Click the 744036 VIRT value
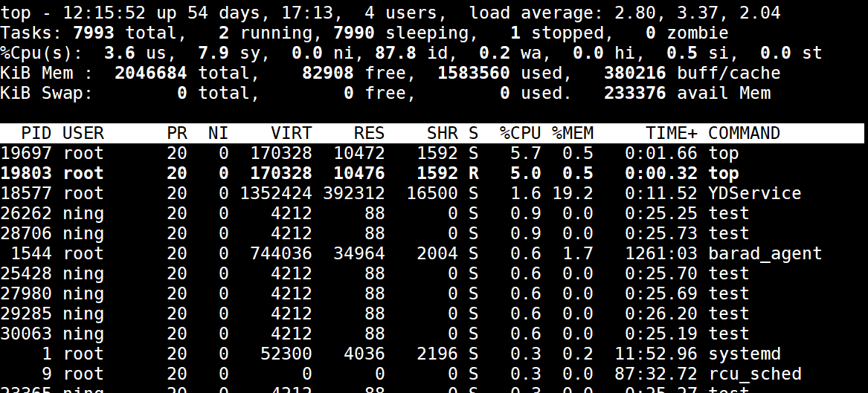 (281, 254)
